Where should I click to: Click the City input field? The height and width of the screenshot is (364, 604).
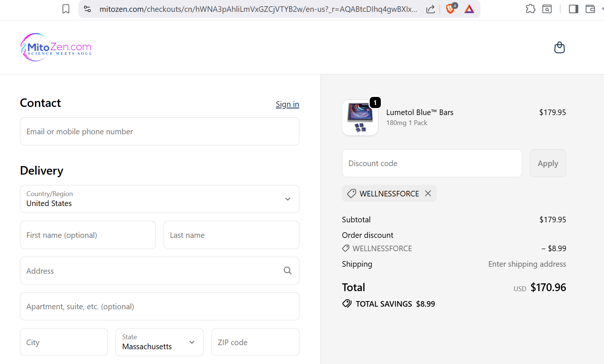point(64,342)
